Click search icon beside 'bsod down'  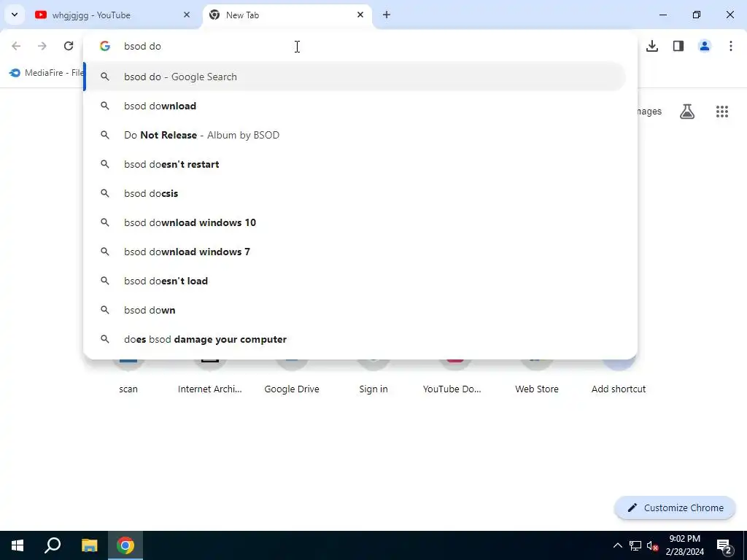[105, 310]
